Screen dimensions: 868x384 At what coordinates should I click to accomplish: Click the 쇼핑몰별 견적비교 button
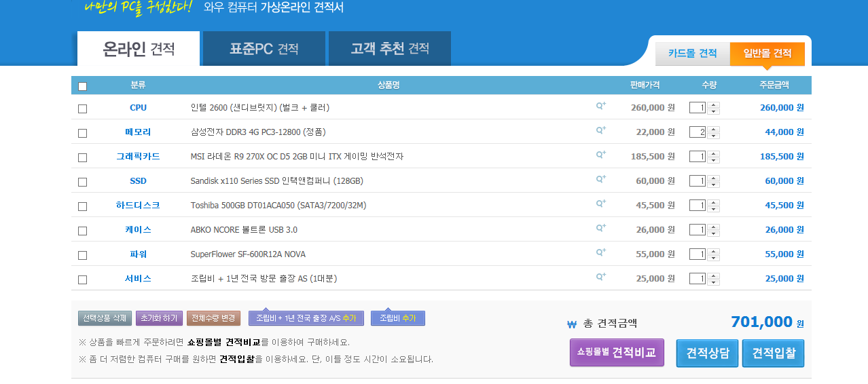[617, 353]
